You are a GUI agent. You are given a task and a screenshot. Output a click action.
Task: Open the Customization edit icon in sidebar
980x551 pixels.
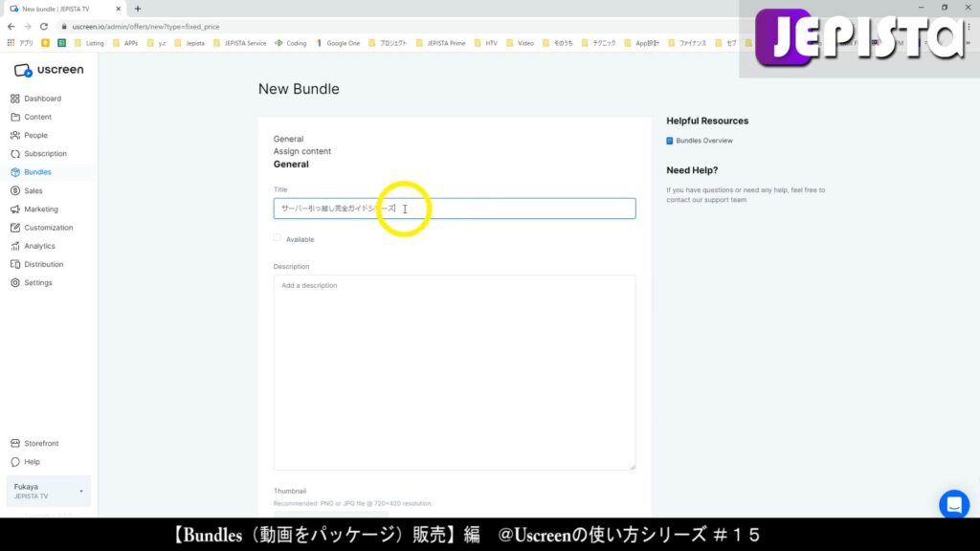coord(15,228)
